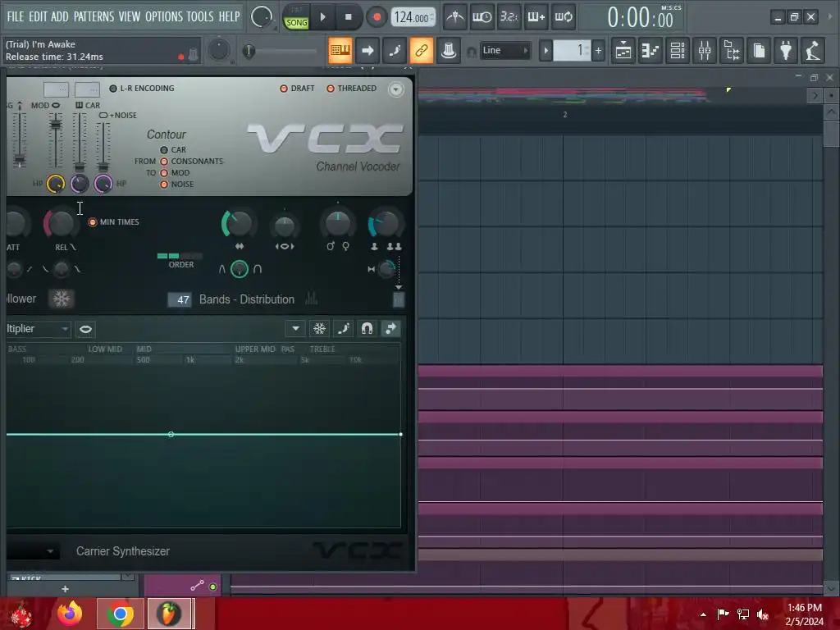Open the Mixer view icon
This screenshot has height=630, width=840.
coord(705,51)
